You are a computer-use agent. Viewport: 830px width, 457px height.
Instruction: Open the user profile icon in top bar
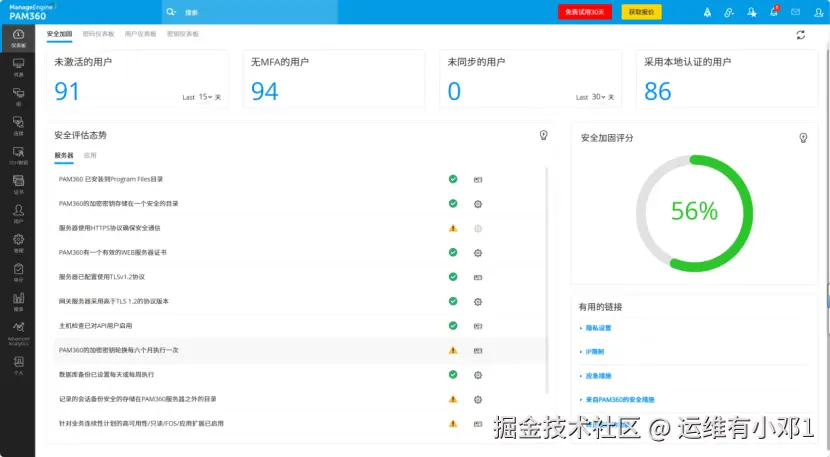click(818, 12)
